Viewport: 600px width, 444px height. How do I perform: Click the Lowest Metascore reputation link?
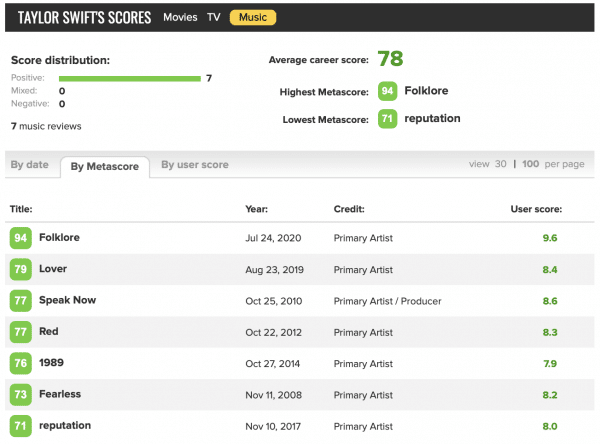432,118
